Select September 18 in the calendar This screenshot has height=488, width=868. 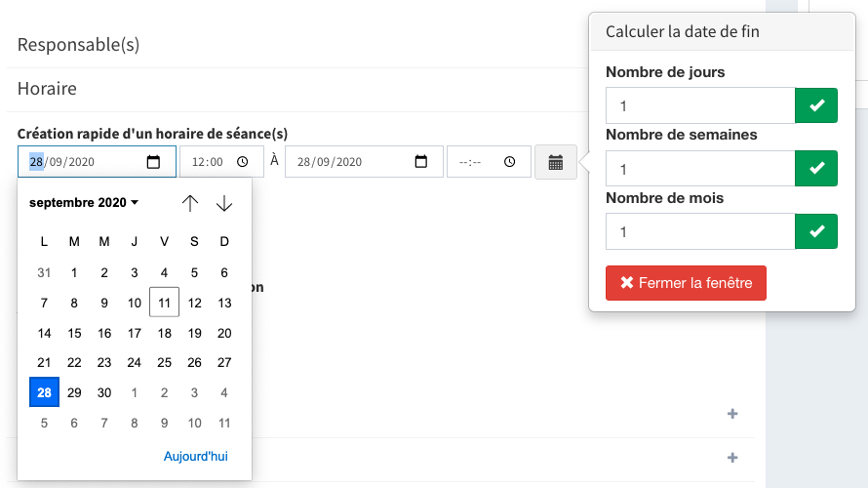pyautogui.click(x=165, y=333)
